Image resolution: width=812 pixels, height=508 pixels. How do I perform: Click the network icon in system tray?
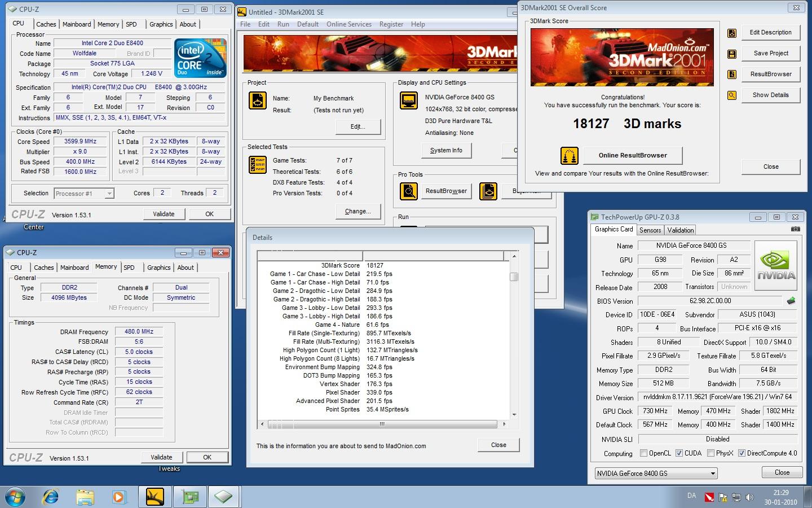click(x=736, y=497)
